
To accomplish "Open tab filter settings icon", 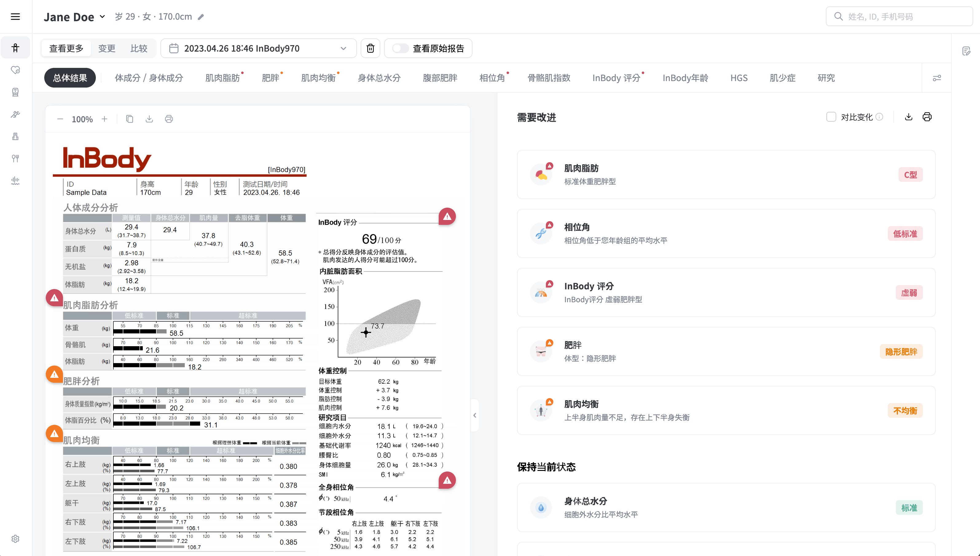I will coord(937,78).
